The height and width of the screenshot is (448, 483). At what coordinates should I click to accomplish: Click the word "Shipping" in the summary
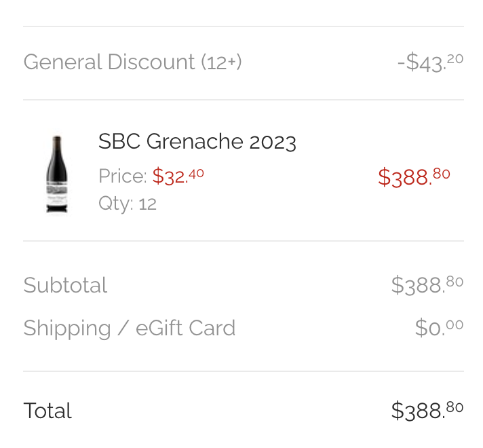[67, 329]
